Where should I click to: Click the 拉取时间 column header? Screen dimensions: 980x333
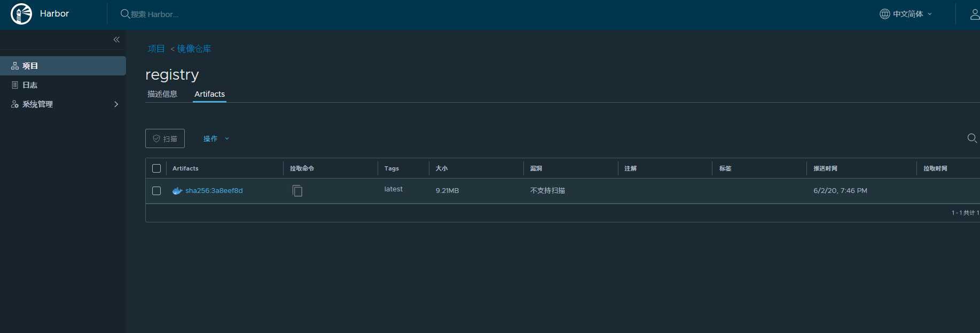tap(935, 168)
